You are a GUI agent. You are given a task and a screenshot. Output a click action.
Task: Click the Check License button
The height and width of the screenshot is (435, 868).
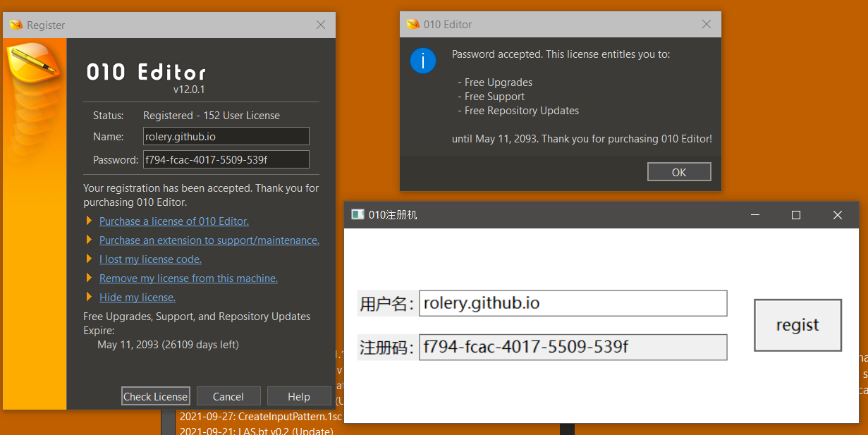point(156,396)
